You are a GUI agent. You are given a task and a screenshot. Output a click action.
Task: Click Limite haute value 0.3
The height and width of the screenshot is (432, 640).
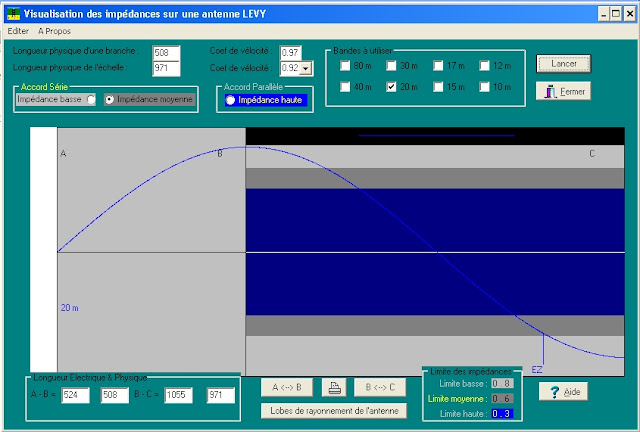pos(502,414)
